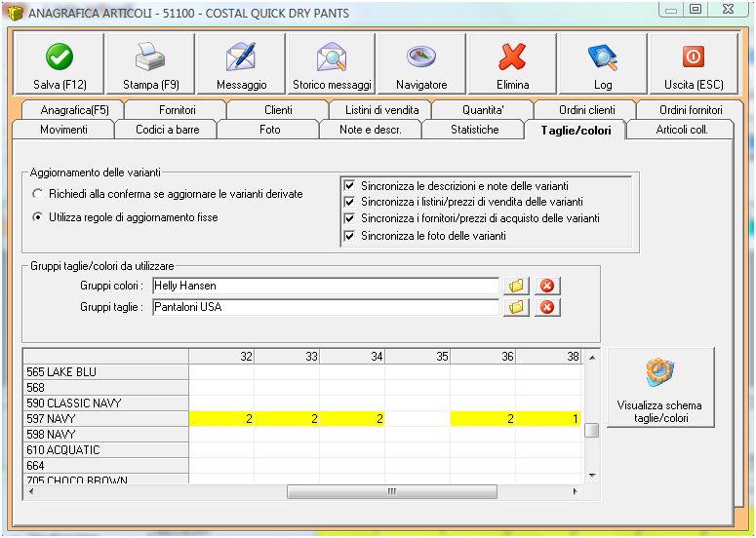The image size is (756, 538).
Task: Go to Listini di vendita tab
Action: click(x=381, y=110)
